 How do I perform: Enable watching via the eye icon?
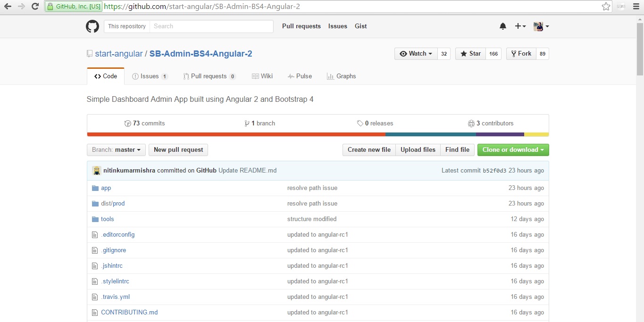(x=403, y=53)
